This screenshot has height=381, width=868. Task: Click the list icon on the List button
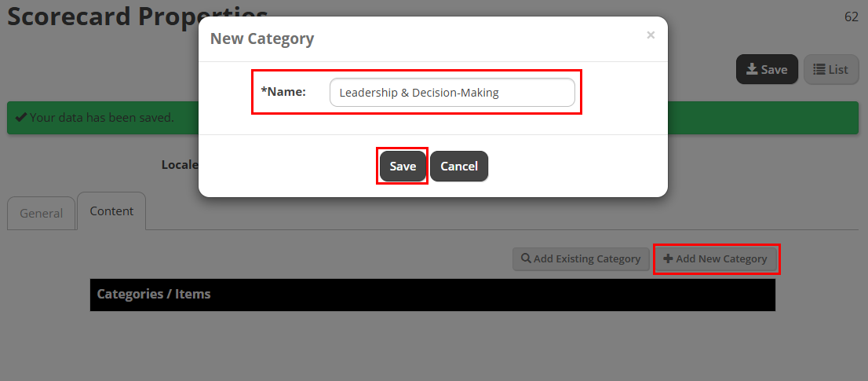pos(819,69)
